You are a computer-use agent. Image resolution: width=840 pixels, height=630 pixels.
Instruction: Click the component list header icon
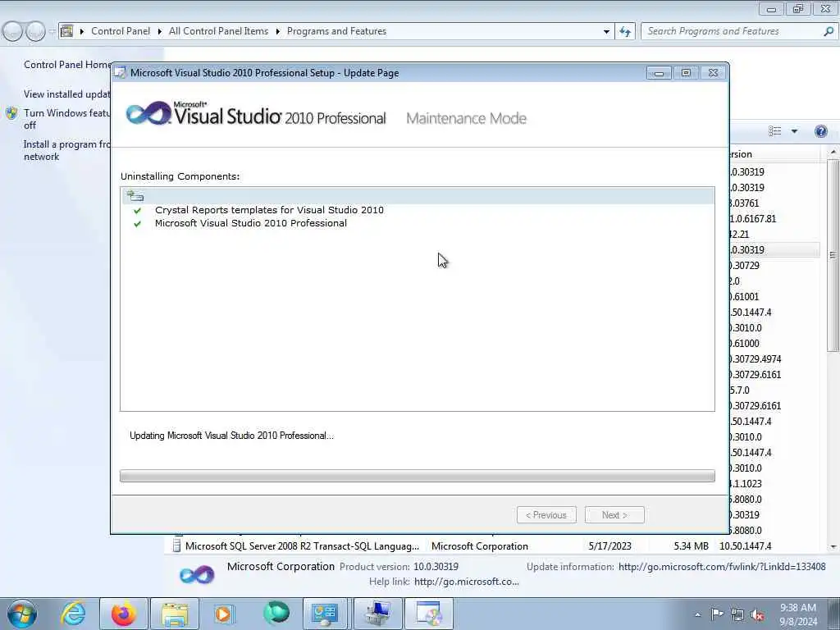[135, 195]
